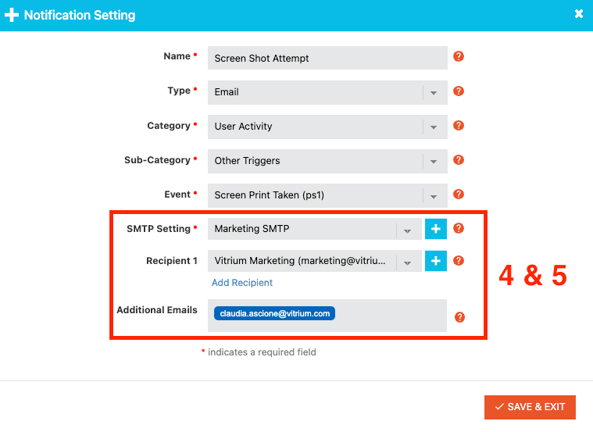Screen dimensions: 593x432
Task: Open Event dropdown showing Screen Print Taken
Action: (x=328, y=196)
